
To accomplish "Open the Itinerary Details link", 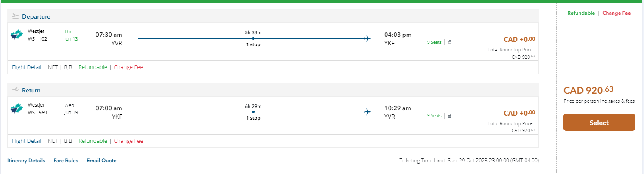I will tap(26, 161).
